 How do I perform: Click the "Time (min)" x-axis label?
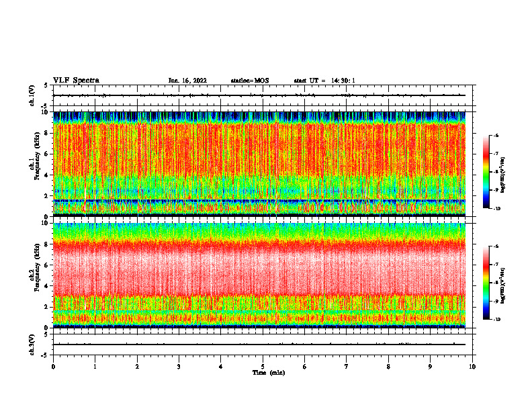[269, 373]
